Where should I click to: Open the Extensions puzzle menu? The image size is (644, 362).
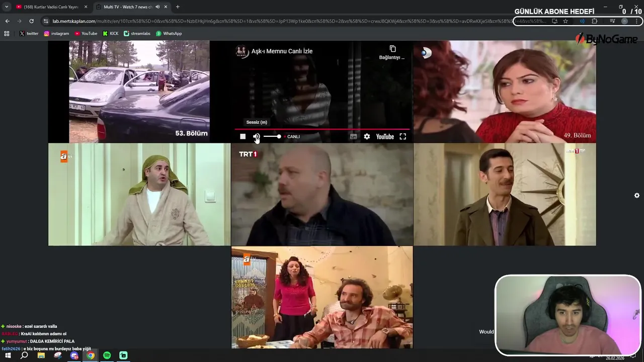pos(595,21)
